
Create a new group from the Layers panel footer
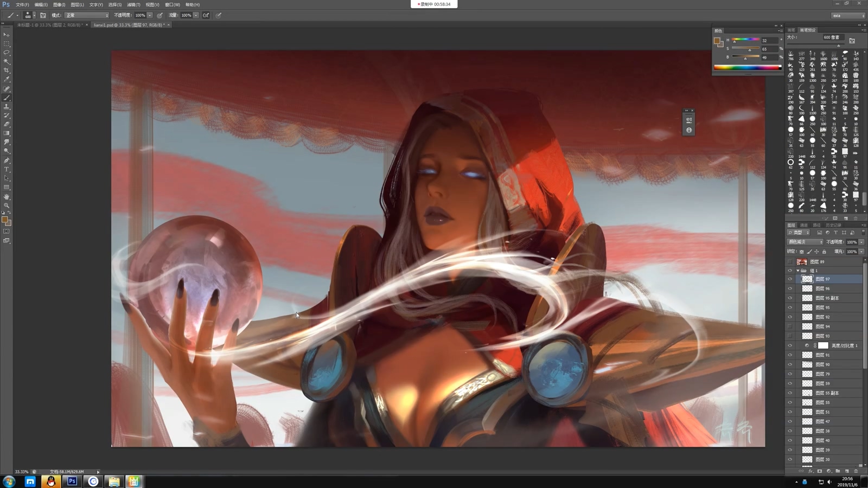pyautogui.click(x=838, y=471)
